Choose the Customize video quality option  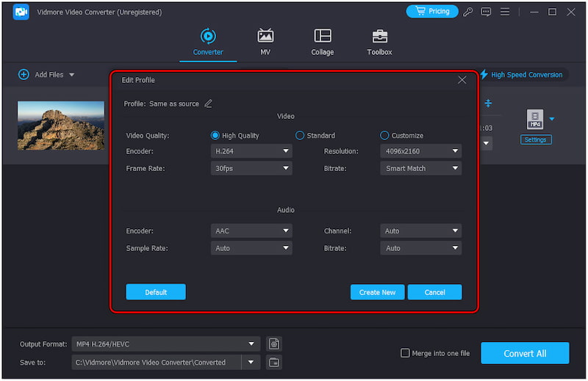[384, 135]
